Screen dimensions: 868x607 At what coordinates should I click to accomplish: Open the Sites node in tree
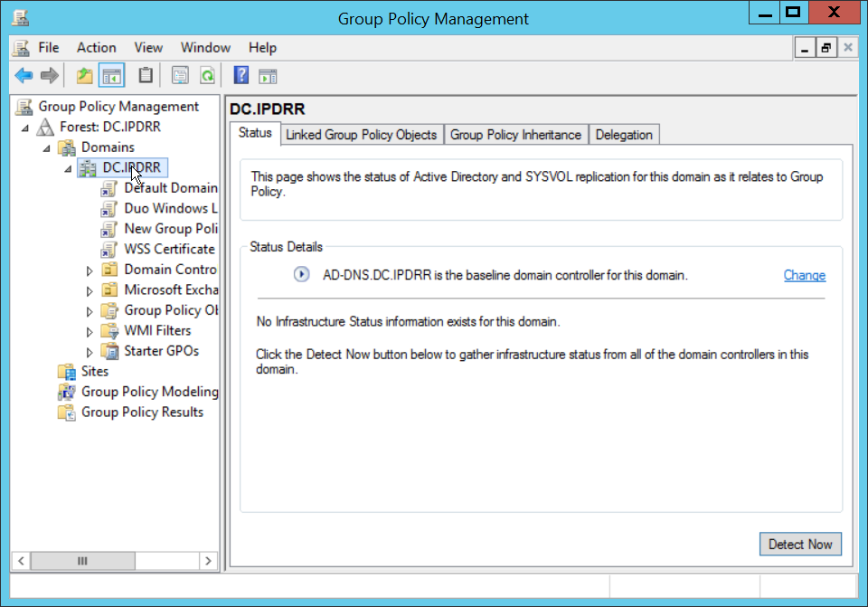94,371
